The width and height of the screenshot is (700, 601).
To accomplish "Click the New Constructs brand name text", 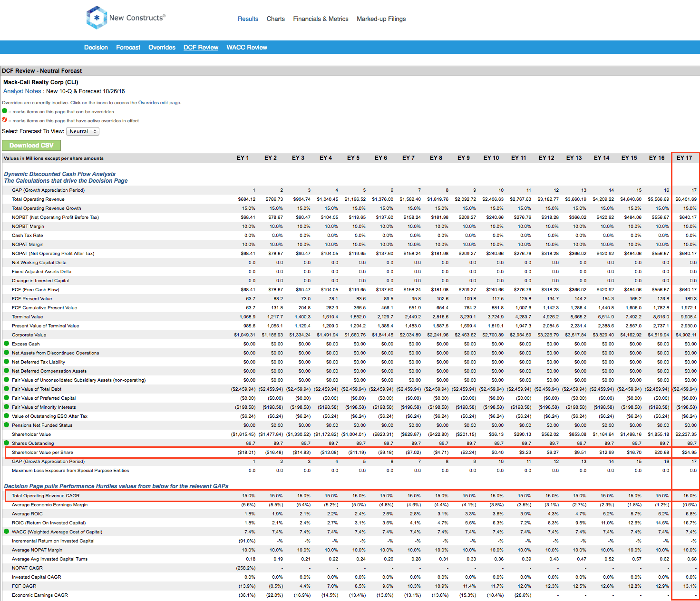I will pos(137,18).
